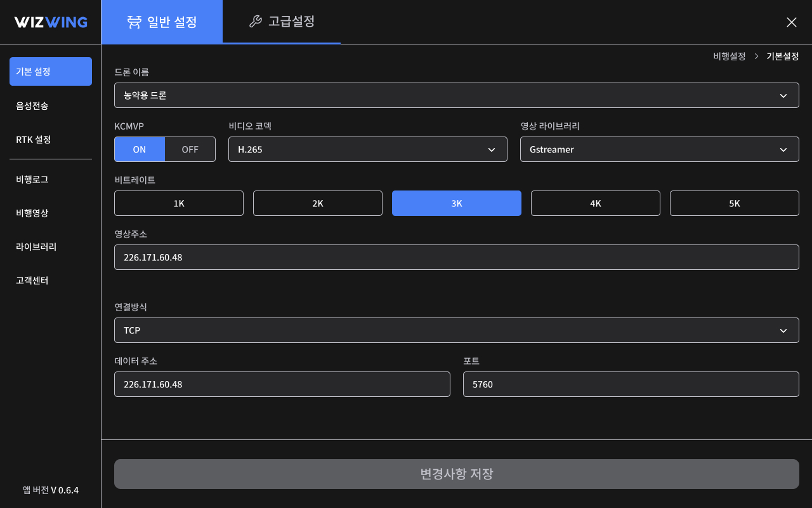Turn KCMVP OFF
The image size is (812, 508).
pos(190,149)
